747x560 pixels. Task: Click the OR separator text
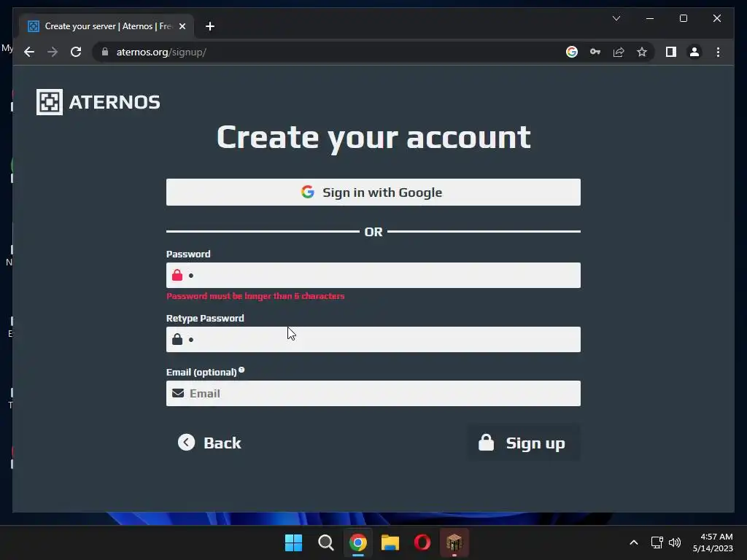[x=373, y=232]
